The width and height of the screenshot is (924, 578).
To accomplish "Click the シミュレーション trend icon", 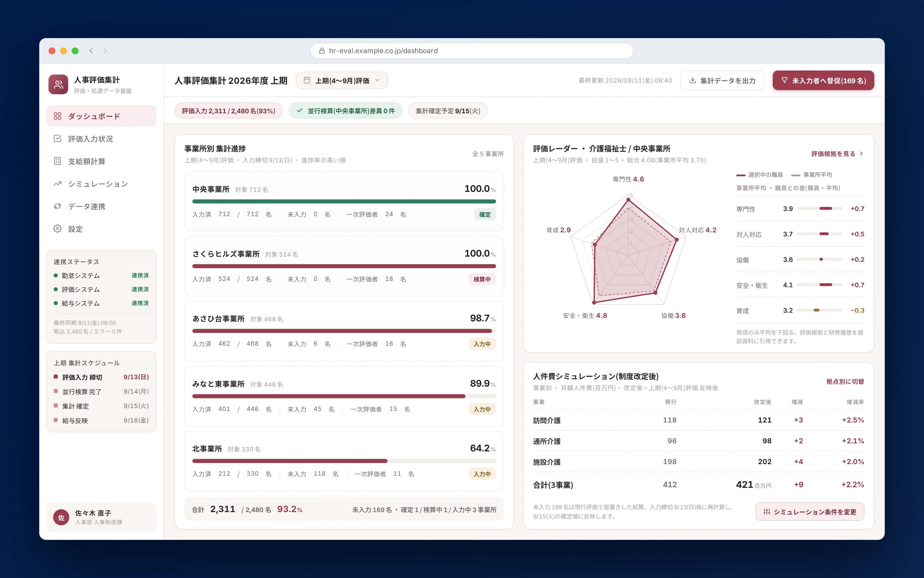I will pos(57,184).
